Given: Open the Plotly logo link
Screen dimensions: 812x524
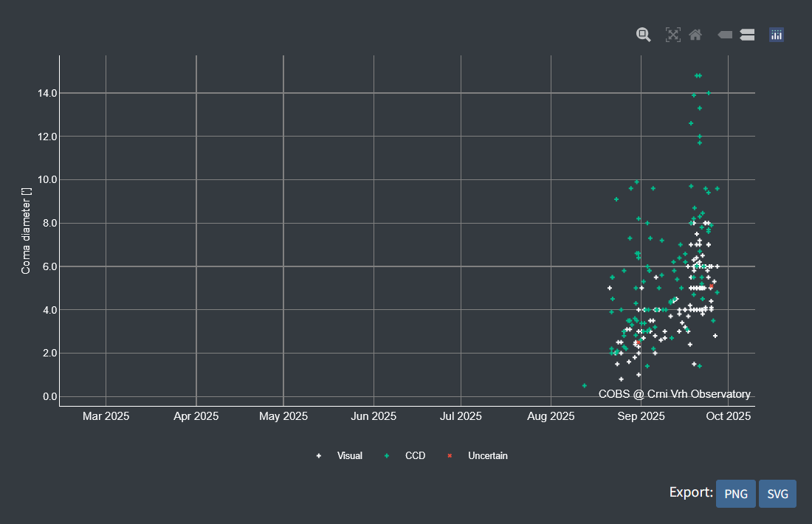Looking at the screenshot, I should click(x=776, y=35).
